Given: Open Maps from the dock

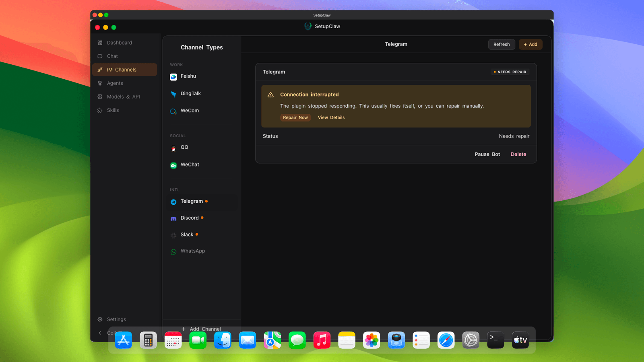Looking at the screenshot, I should tap(272, 340).
